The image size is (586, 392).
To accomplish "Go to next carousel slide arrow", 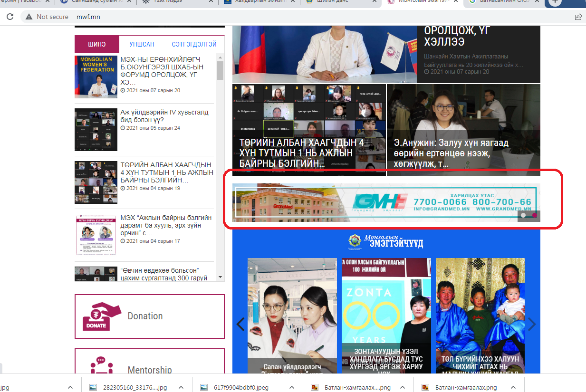I will click(532, 324).
